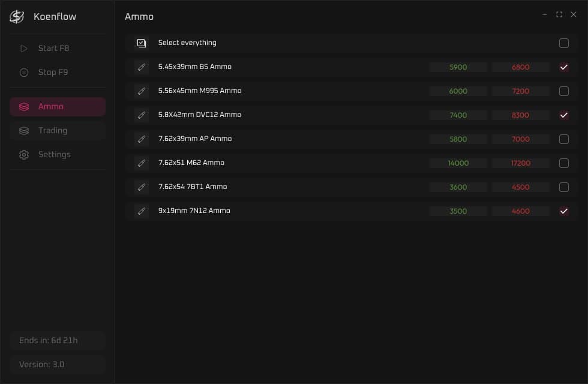Click the red 17200 price field

(521, 163)
